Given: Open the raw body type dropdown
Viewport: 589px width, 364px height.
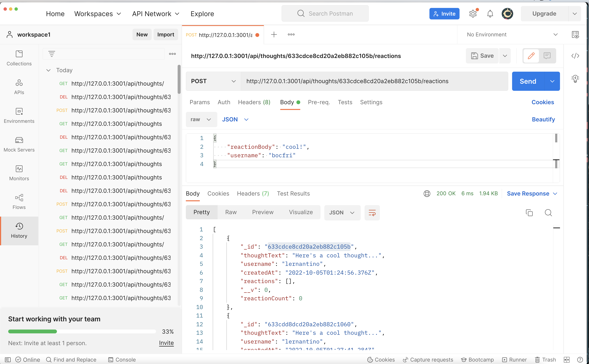Looking at the screenshot, I should pyautogui.click(x=201, y=119).
